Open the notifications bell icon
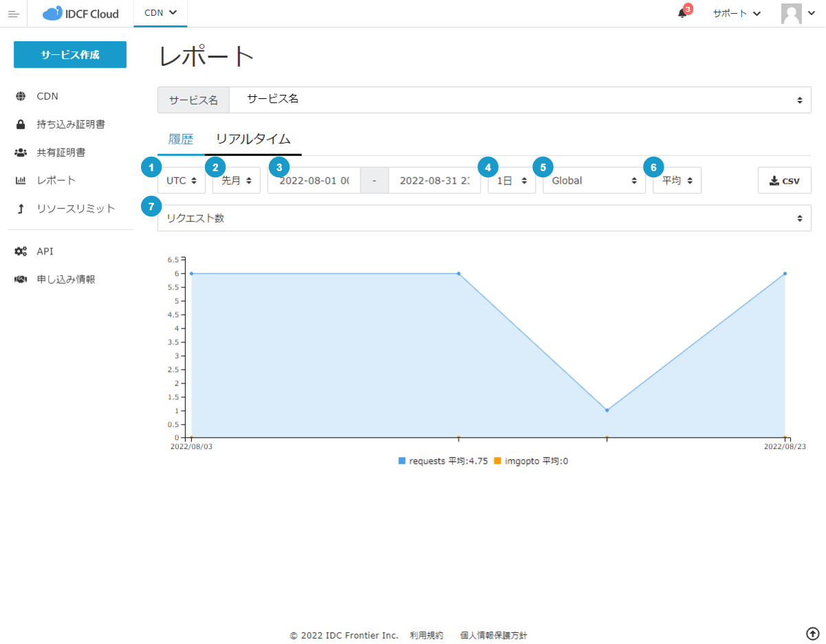 point(682,14)
